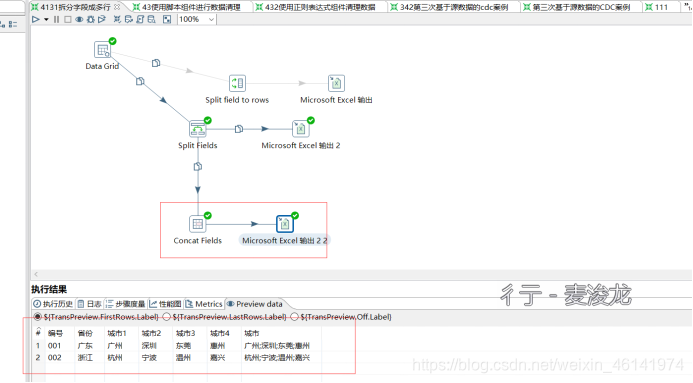The image size is (693, 383).
Task: Replay the transformation from the toolbar
Action: [x=102, y=19]
